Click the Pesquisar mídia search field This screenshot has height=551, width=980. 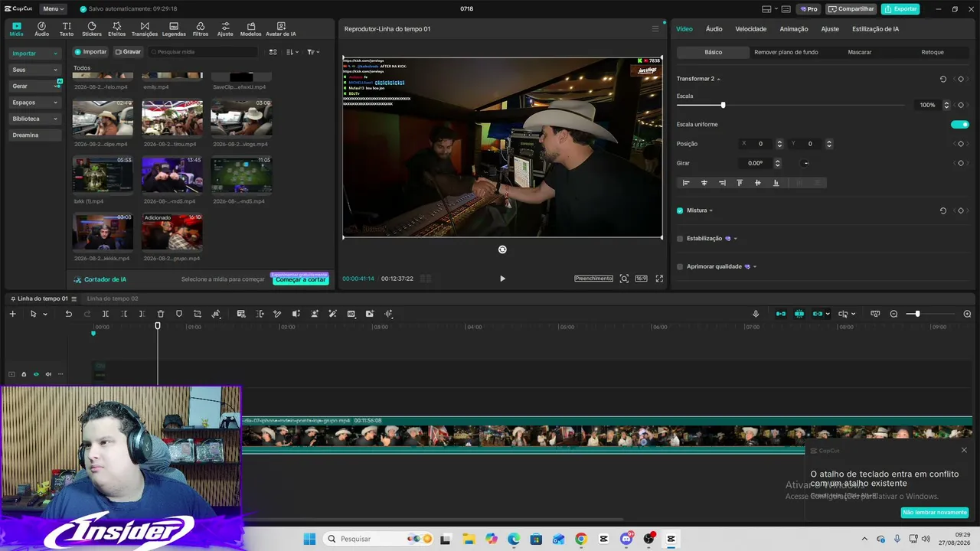[203, 52]
